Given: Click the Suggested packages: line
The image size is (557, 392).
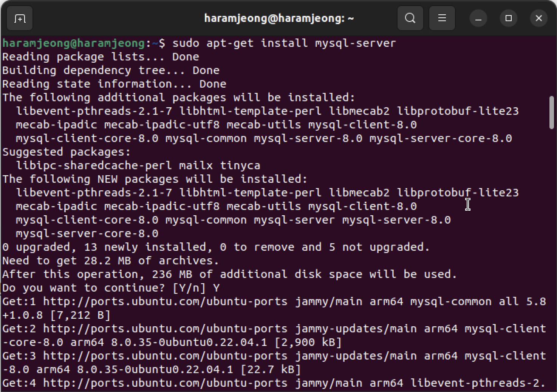Looking at the screenshot, I should [x=67, y=152].
